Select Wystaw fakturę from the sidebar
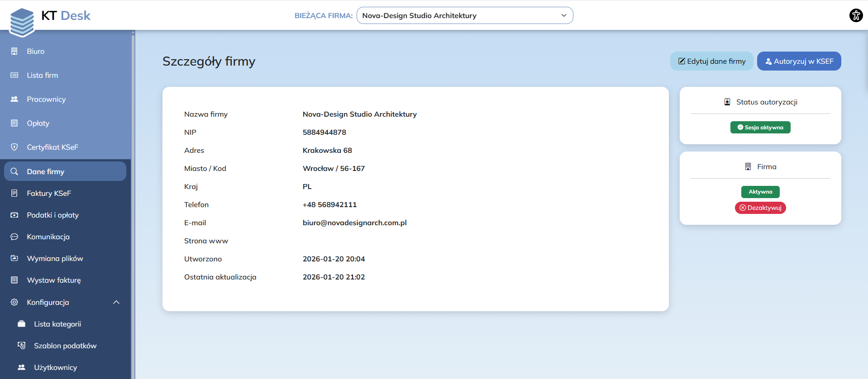The width and height of the screenshot is (868, 379). coord(53,280)
